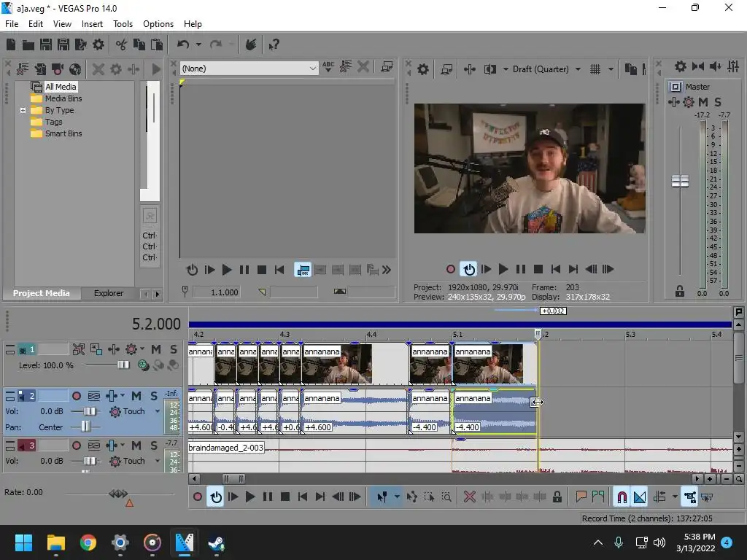This screenshot has height=560, width=747.
Task: Toggle Enable Snapping magnet icon
Action: click(622, 497)
